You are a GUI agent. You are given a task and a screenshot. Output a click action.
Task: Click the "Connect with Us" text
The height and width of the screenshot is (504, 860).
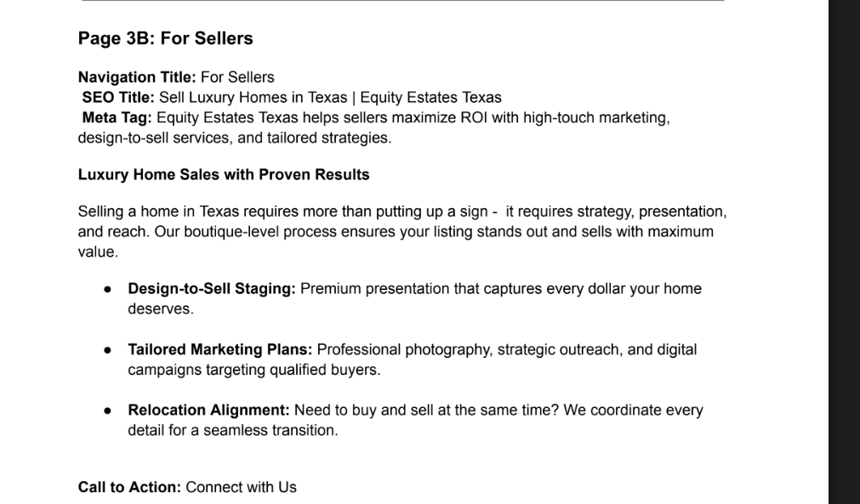point(242,487)
